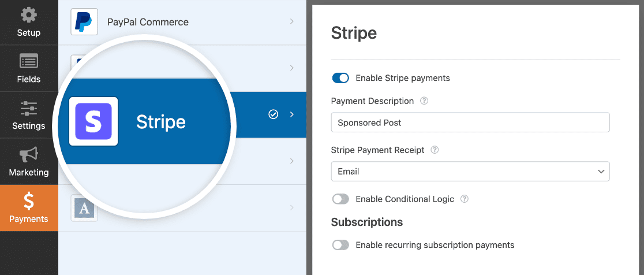This screenshot has width=644, height=275.
Task: Click the PayPal Commerce logo icon
Action: [84, 22]
